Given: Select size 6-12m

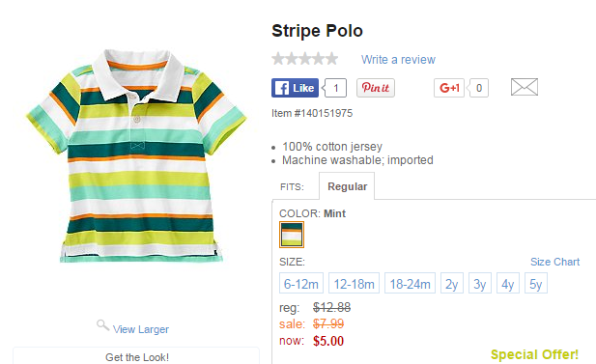Looking at the screenshot, I should pos(301,283).
